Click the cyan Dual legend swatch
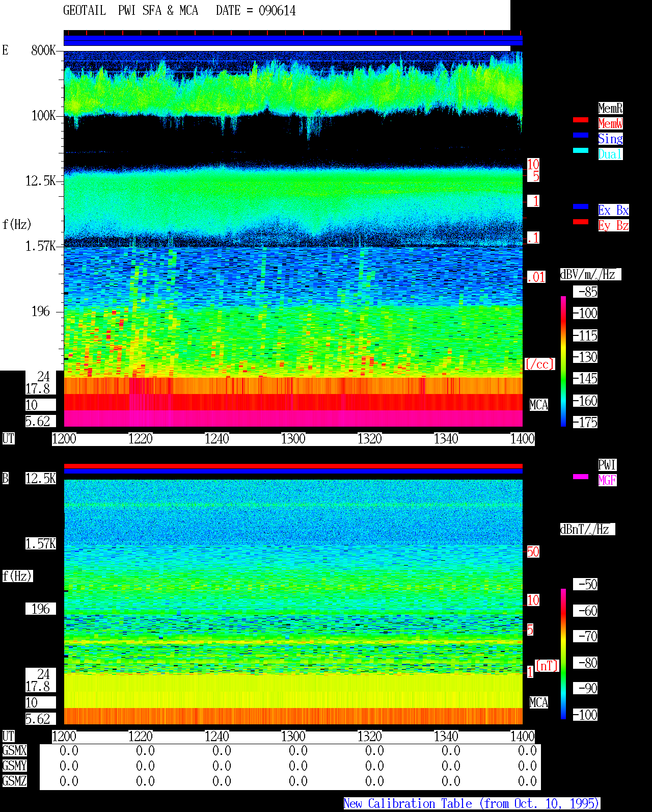 tap(581, 150)
